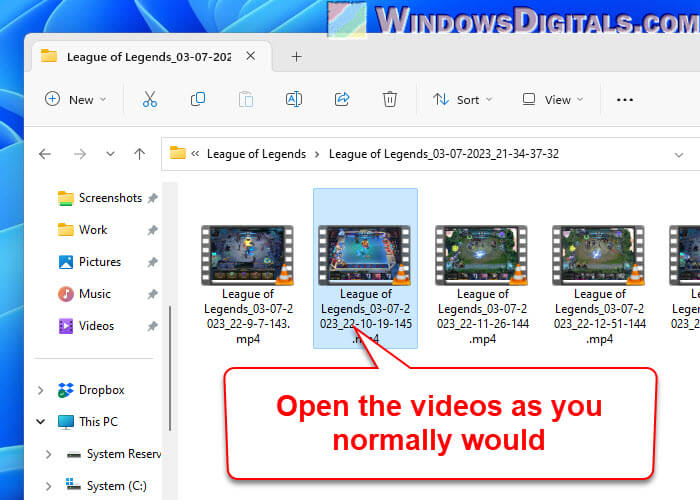Click League of Legends_03-07-2023_21-34-37-32 breadcrumb
The width and height of the screenshot is (700, 500).
point(444,154)
